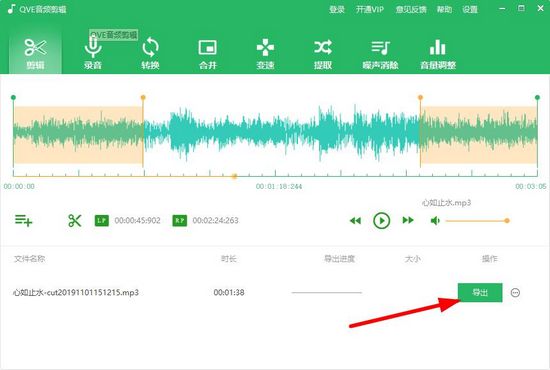
Task: Edit the RP time 00:02:24:263
Action: [x=215, y=221]
